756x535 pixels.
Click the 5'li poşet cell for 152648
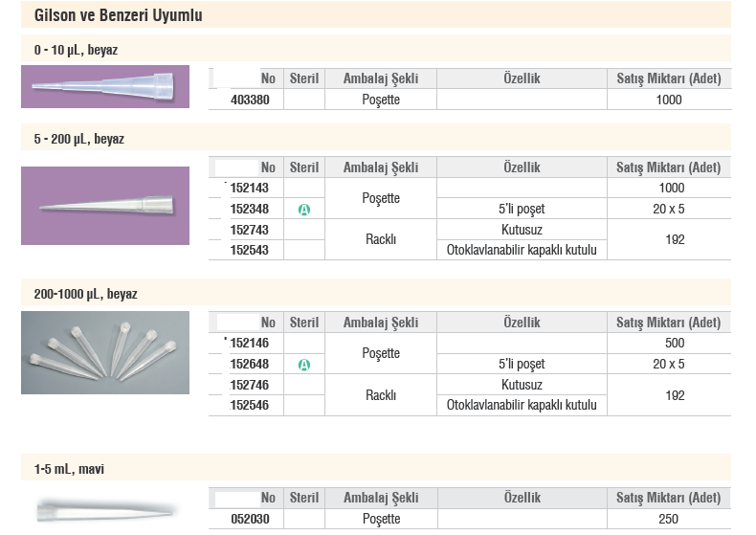point(522,364)
